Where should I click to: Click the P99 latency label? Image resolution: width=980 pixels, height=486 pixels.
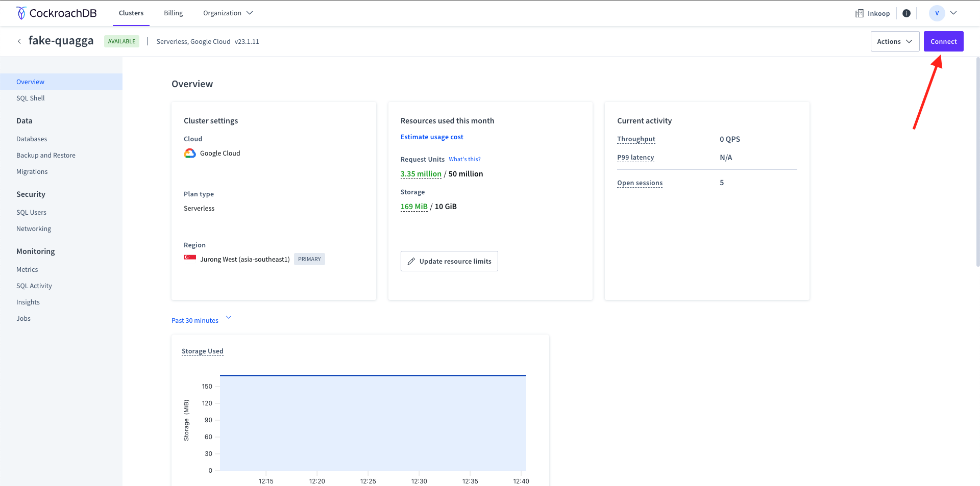(635, 157)
